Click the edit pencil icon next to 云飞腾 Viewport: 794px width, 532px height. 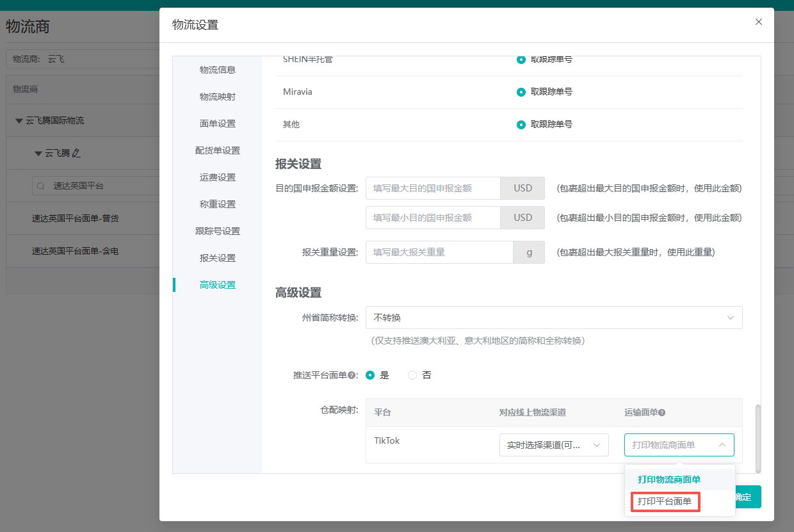(77, 154)
